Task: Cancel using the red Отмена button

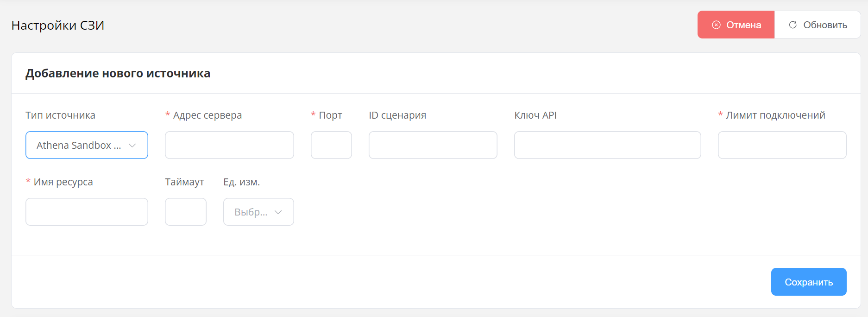Action: [736, 25]
